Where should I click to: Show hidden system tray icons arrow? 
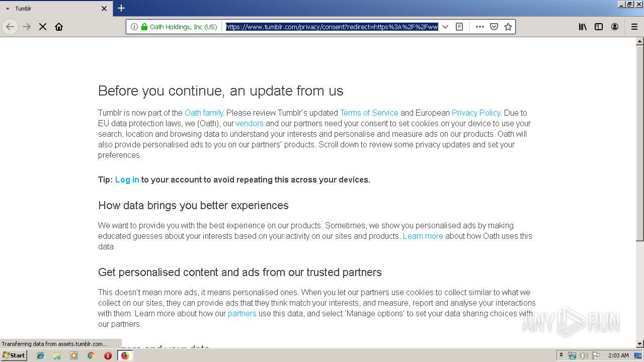click(x=561, y=355)
